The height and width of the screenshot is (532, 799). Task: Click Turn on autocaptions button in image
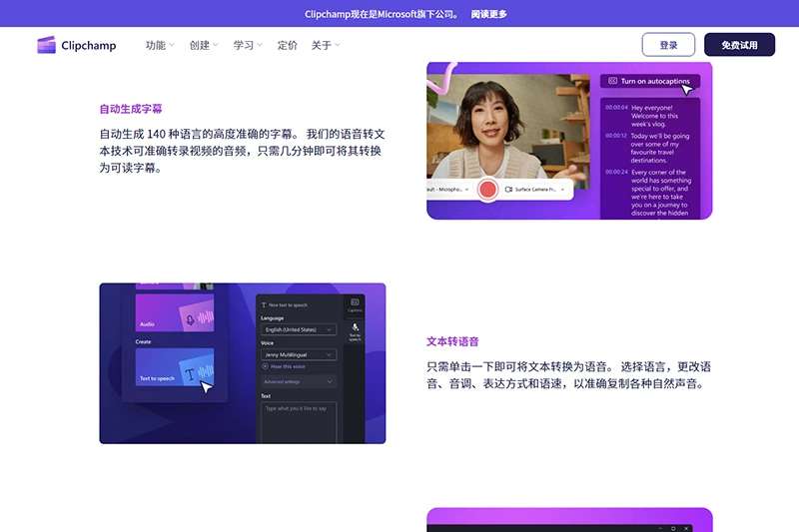[x=650, y=81]
